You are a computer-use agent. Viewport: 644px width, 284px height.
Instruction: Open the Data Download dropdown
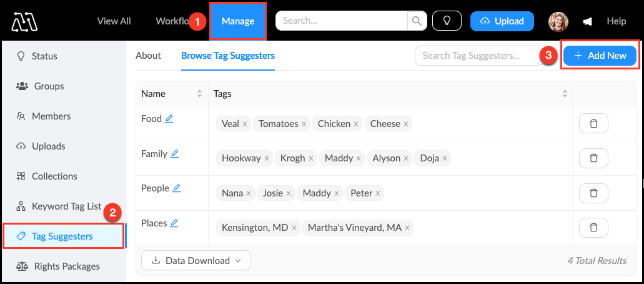pos(196,260)
